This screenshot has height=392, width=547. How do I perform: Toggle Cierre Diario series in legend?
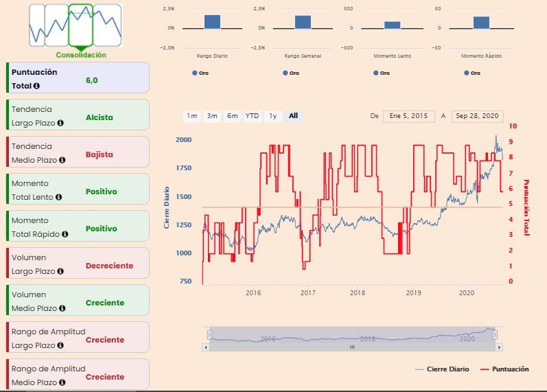[x=442, y=369]
